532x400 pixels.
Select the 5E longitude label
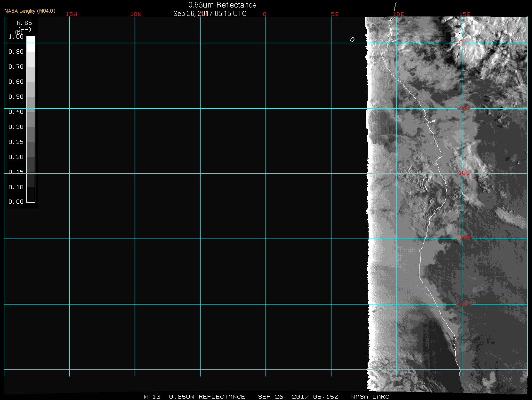pos(335,14)
